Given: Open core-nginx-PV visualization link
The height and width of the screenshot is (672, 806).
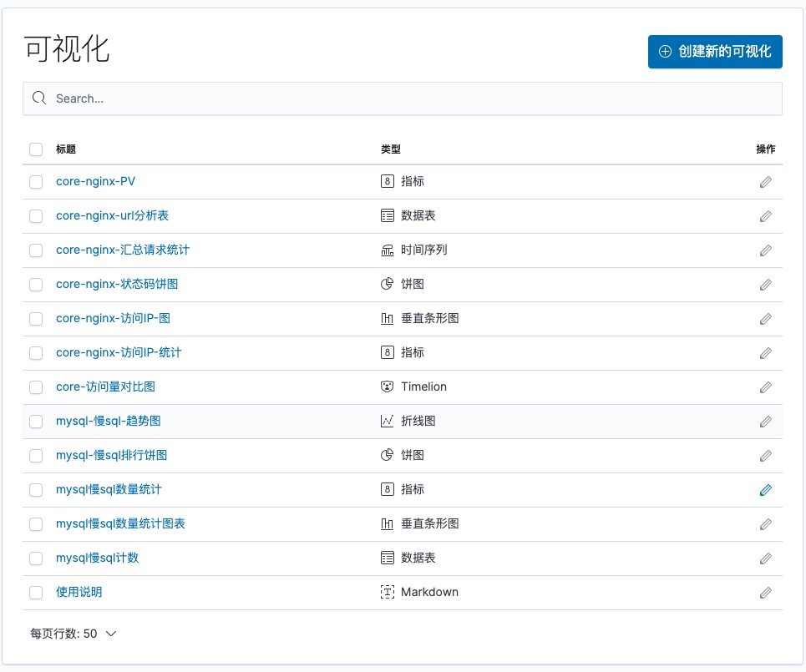Looking at the screenshot, I should [x=95, y=181].
